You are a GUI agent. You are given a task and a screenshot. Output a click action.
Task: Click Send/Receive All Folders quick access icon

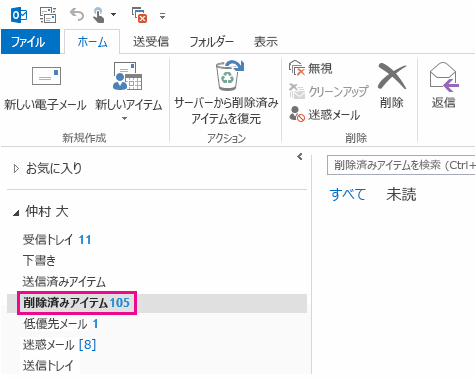click(48, 15)
